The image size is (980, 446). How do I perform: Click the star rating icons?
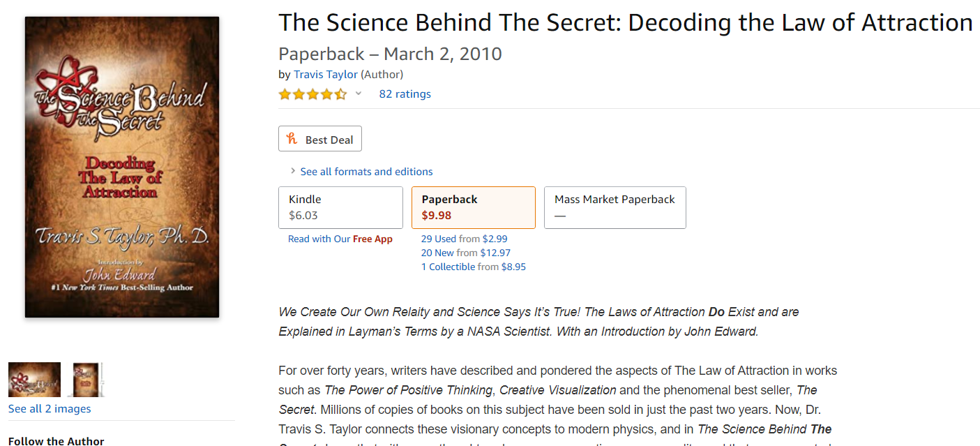[x=312, y=94]
